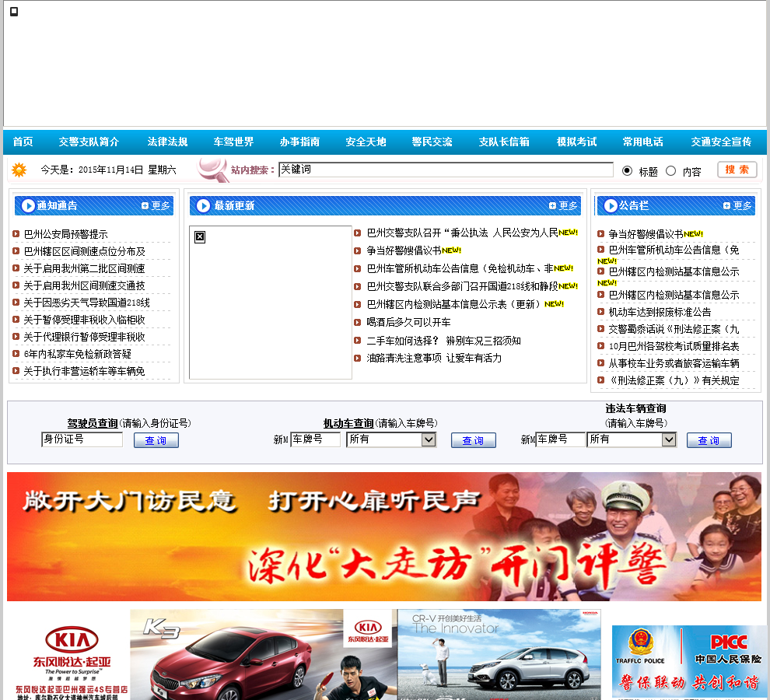Click the broken image placeholder in 最新更新
The height and width of the screenshot is (700, 770).
pos(200,236)
